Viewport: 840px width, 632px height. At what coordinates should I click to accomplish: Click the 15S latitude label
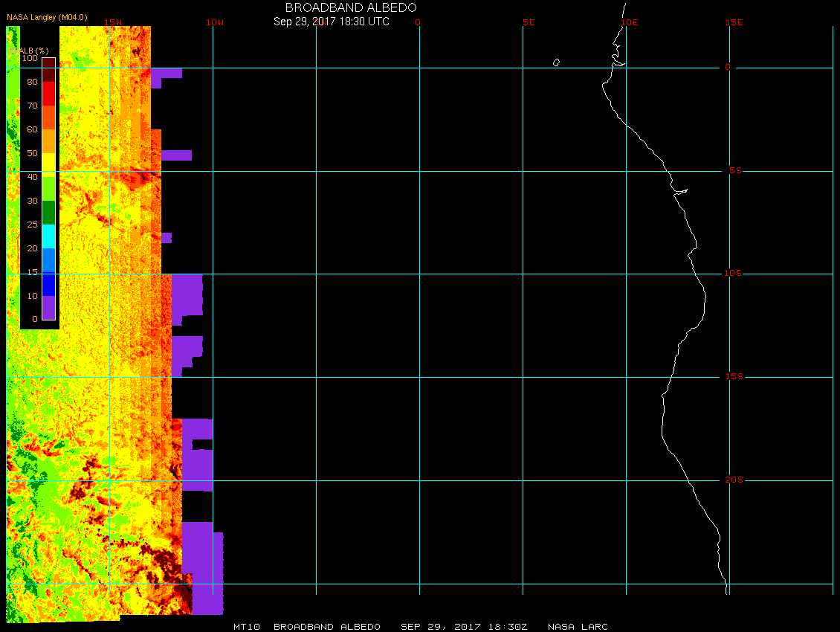pyautogui.click(x=733, y=377)
